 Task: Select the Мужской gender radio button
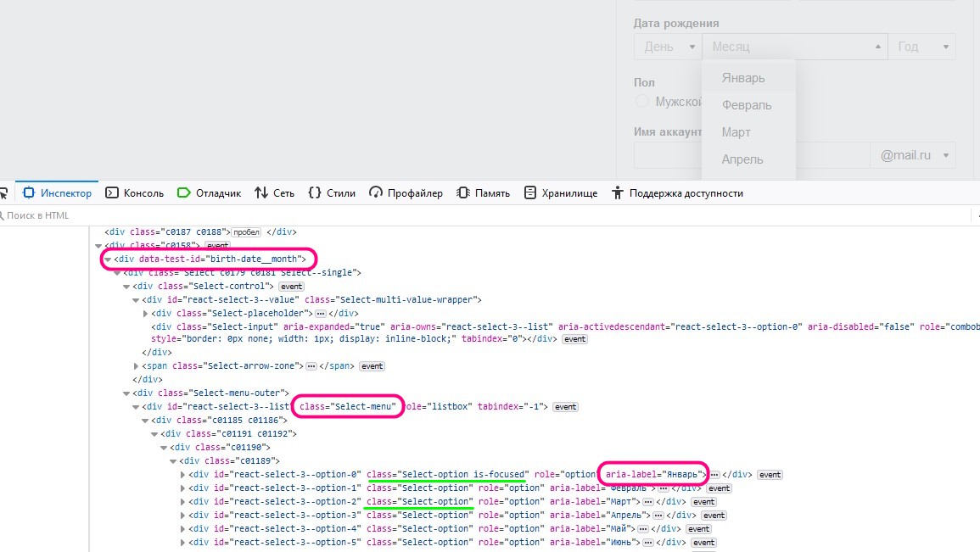[641, 101]
